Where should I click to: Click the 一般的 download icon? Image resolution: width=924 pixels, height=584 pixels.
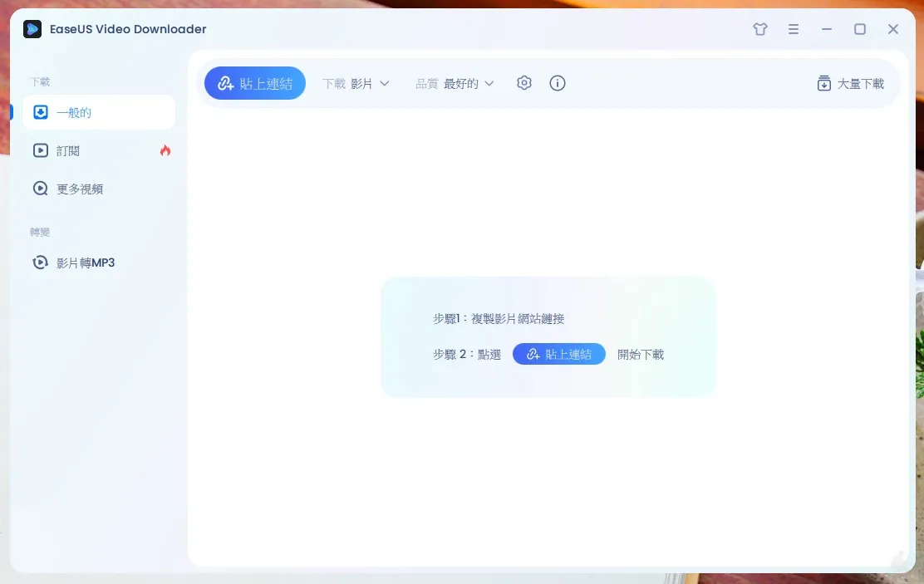(x=41, y=112)
